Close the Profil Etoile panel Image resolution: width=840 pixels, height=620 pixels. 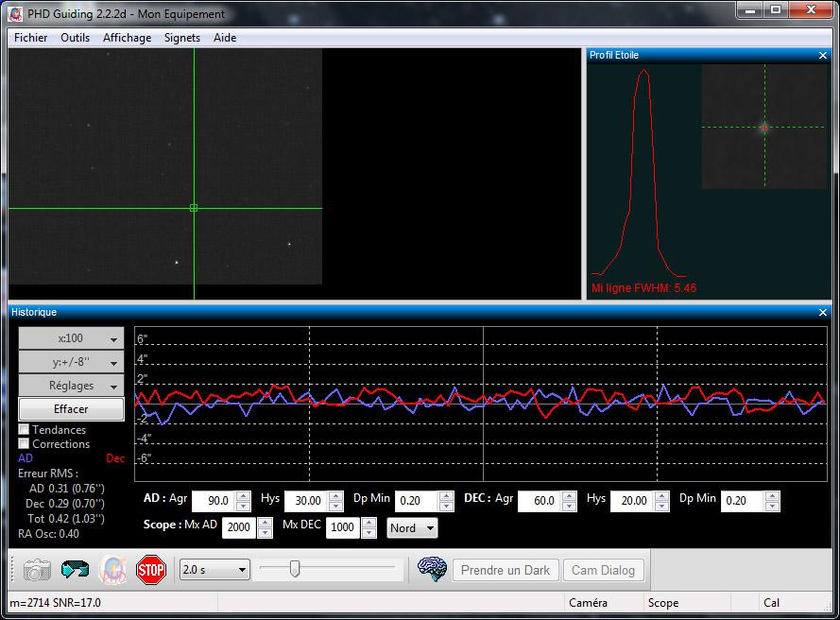click(822, 56)
